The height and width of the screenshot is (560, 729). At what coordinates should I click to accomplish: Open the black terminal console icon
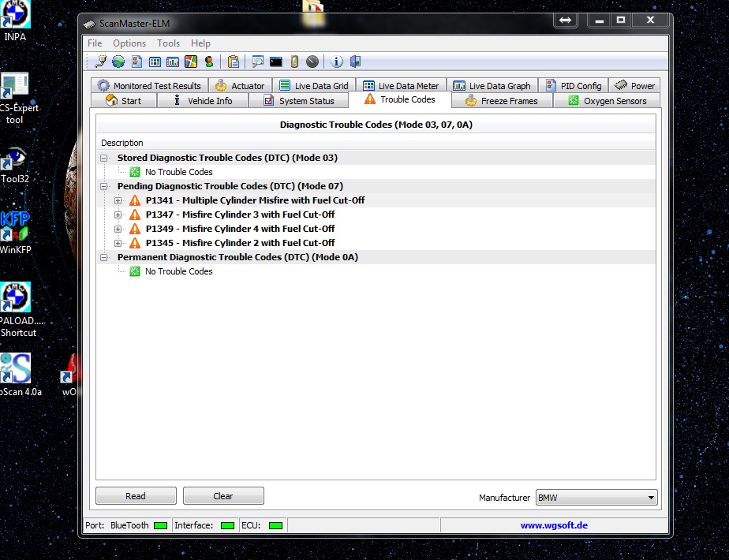[275, 62]
